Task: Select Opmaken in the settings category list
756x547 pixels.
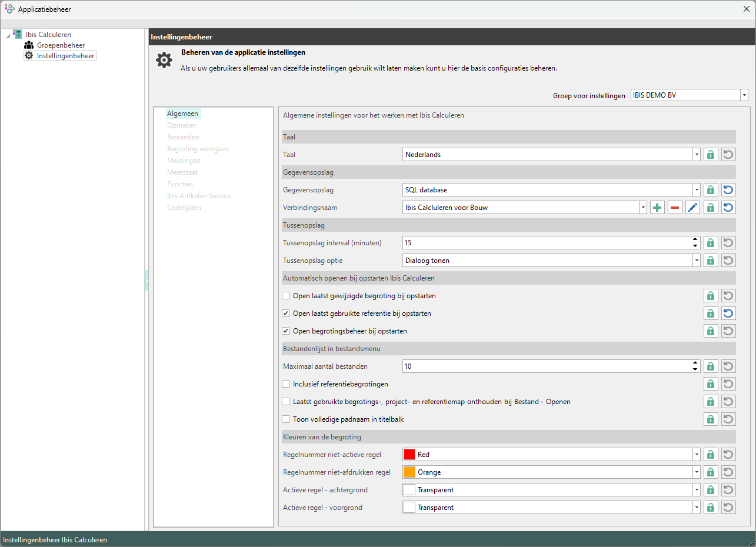Action: point(182,125)
